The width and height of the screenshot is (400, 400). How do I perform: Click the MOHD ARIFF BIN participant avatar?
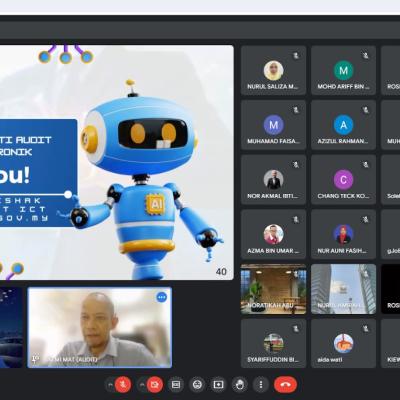343,70
